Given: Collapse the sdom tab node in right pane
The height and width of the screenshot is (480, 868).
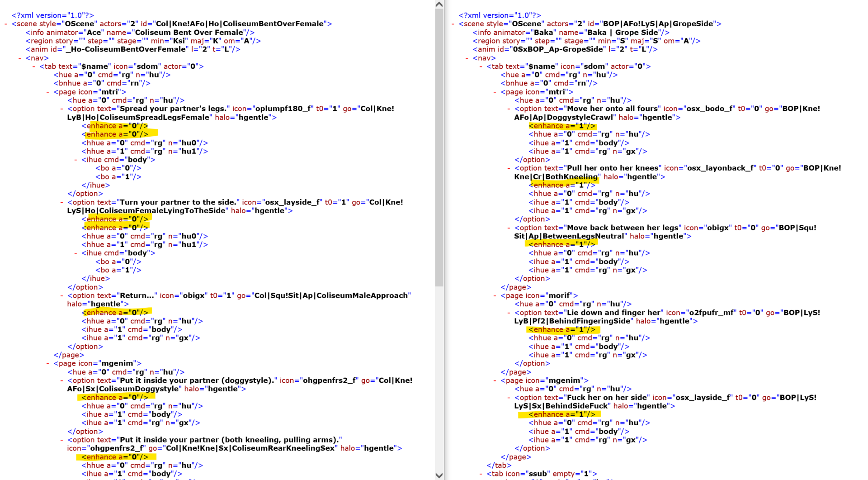Looking at the screenshot, I should [481, 67].
